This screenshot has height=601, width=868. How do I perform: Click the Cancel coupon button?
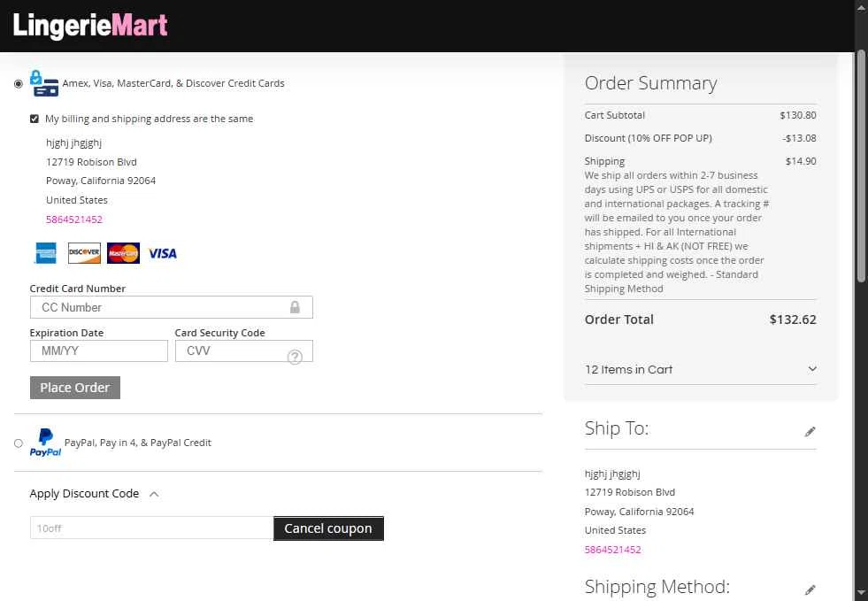tap(328, 528)
